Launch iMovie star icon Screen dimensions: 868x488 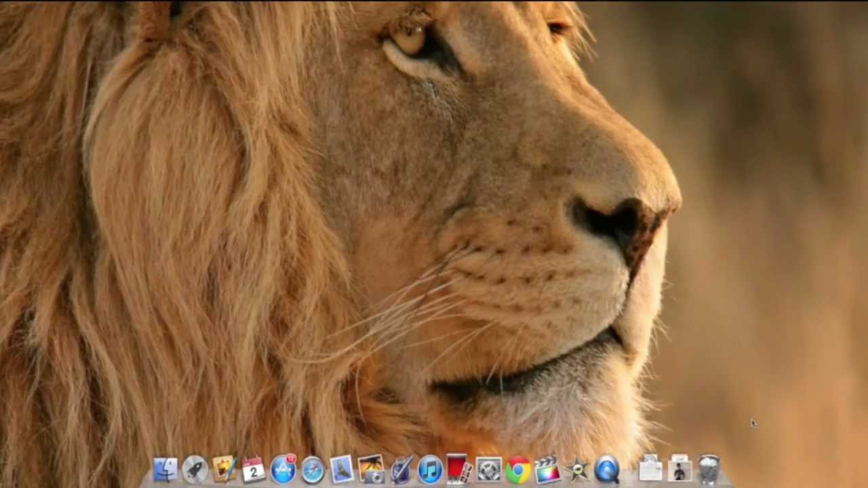[578, 470]
